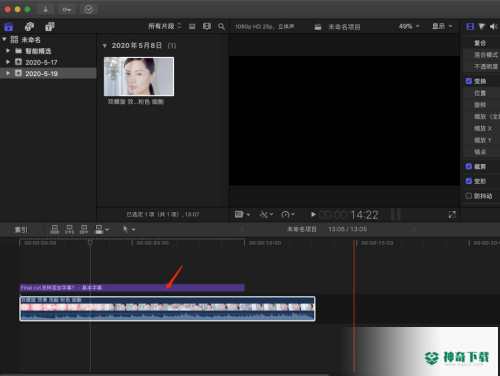Collapse the 未命名 library tree
The image size is (500, 376).
click(4, 39)
